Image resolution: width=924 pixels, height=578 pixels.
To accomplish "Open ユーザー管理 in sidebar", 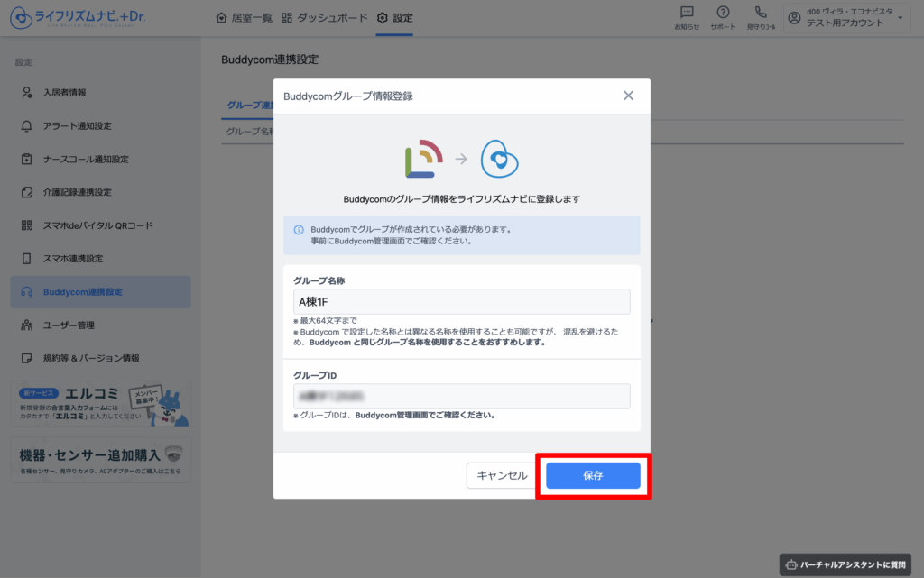I will 100,325.
